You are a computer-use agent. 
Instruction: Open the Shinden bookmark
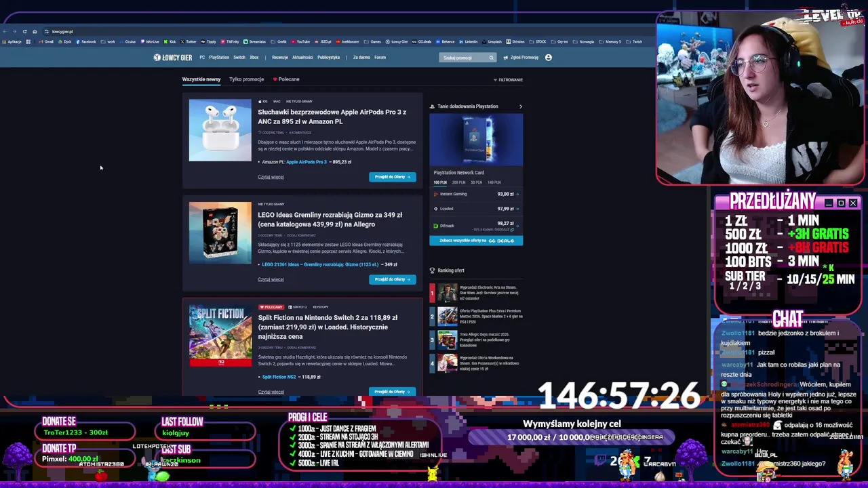(x=516, y=42)
